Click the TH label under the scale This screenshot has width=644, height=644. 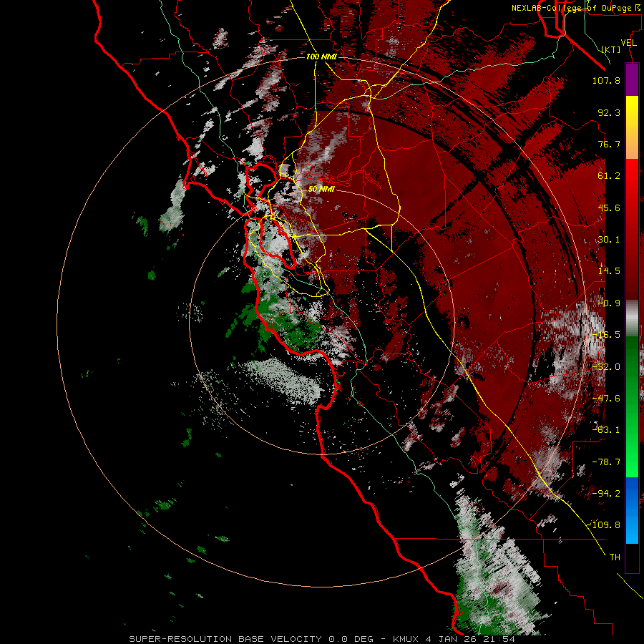615,557
